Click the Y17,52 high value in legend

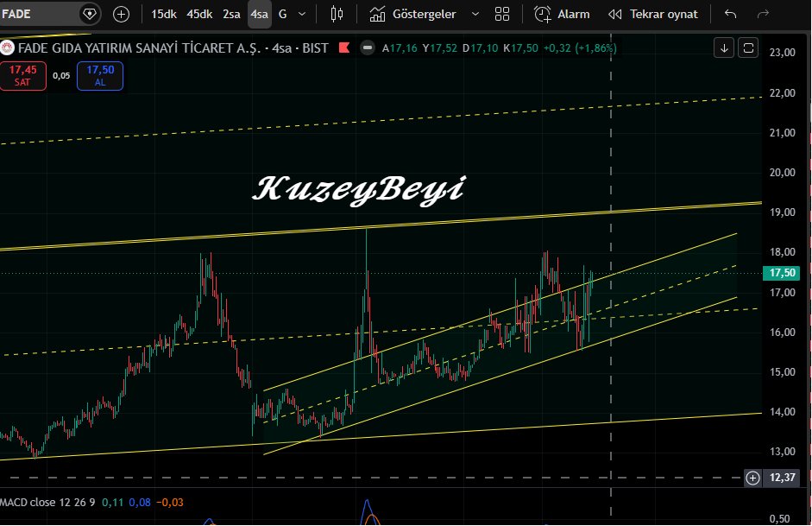point(440,48)
